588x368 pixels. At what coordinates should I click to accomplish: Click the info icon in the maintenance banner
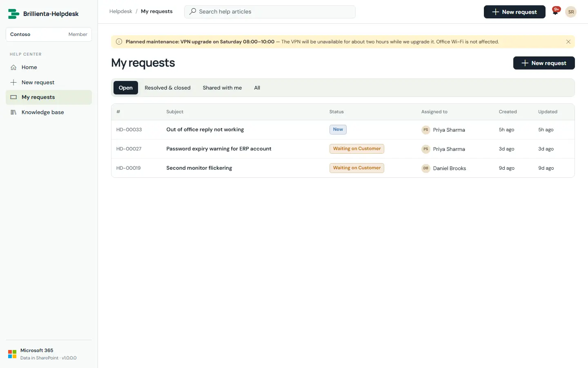[x=119, y=42]
